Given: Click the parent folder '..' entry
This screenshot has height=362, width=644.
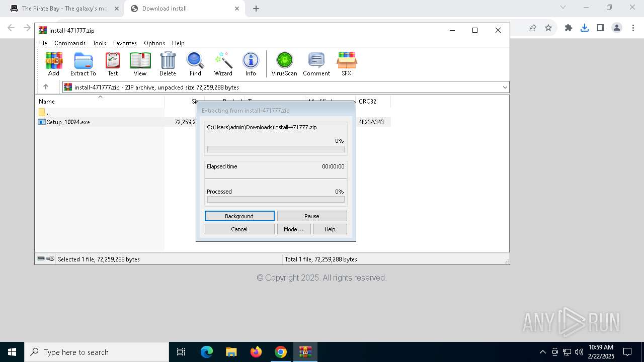Looking at the screenshot, I should (45, 112).
